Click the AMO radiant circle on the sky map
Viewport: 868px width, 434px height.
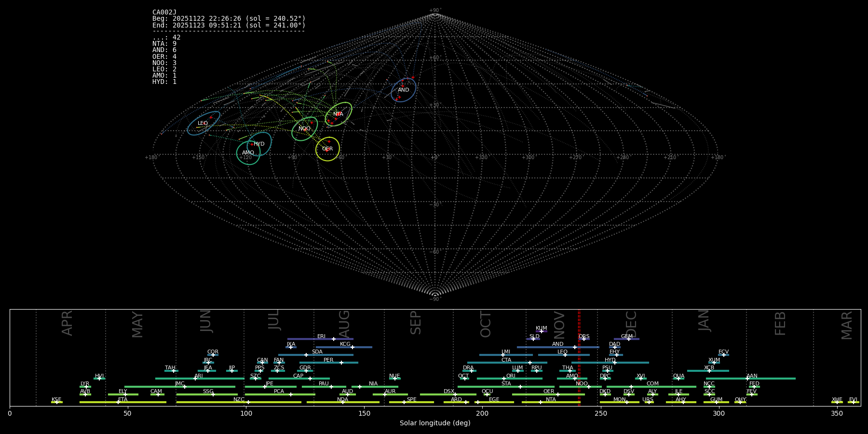click(x=248, y=153)
